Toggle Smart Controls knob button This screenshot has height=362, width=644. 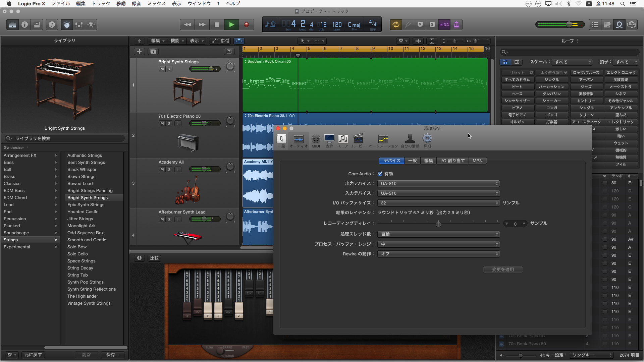pyautogui.click(x=67, y=24)
